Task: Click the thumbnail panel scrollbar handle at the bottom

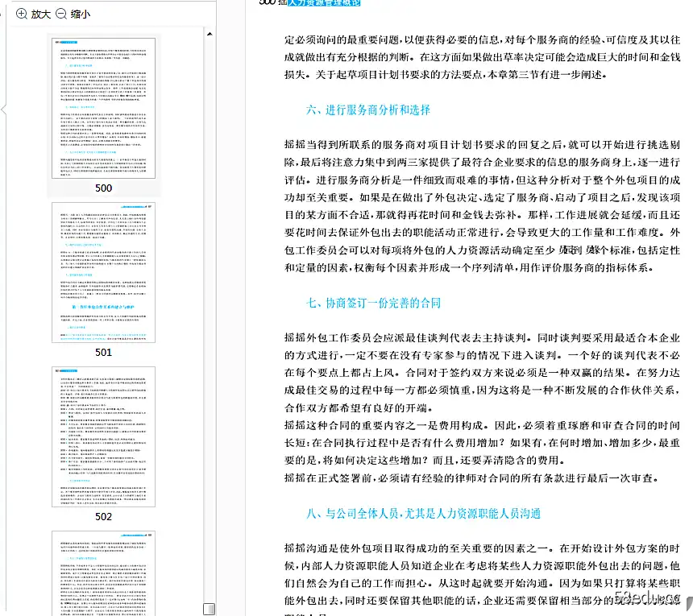Action: [x=209, y=609]
